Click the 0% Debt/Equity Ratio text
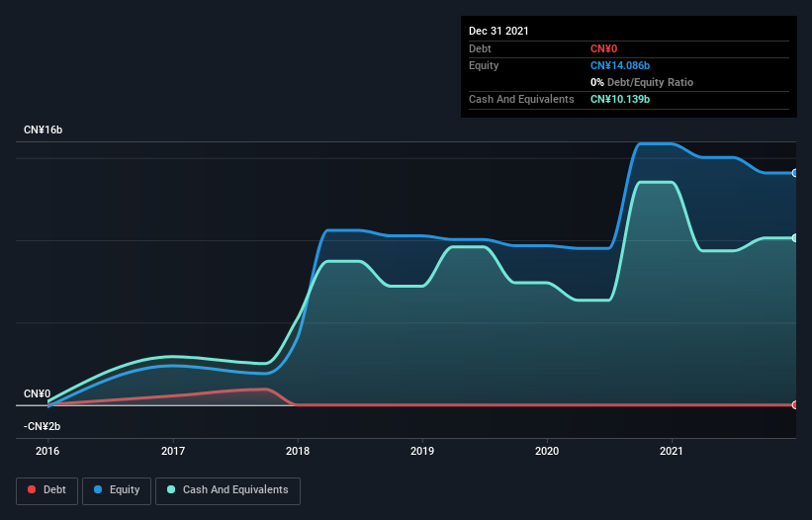The image size is (812, 520). pyautogui.click(x=642, y=82)
